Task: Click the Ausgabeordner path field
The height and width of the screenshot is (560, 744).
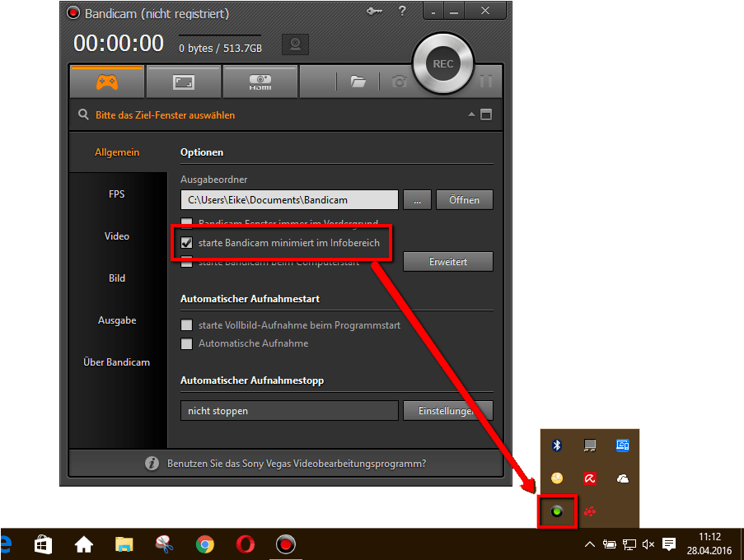Action: [x=289, y=199]
